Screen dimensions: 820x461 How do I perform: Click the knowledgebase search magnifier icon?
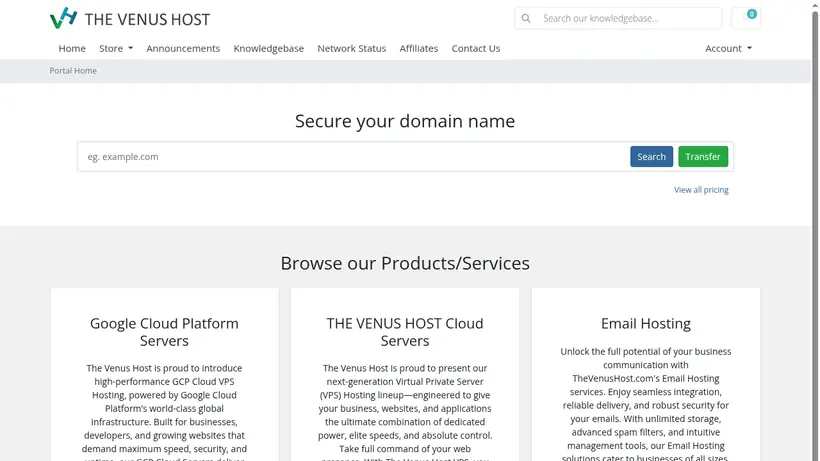pyautogui.click(x=526, y=19)
